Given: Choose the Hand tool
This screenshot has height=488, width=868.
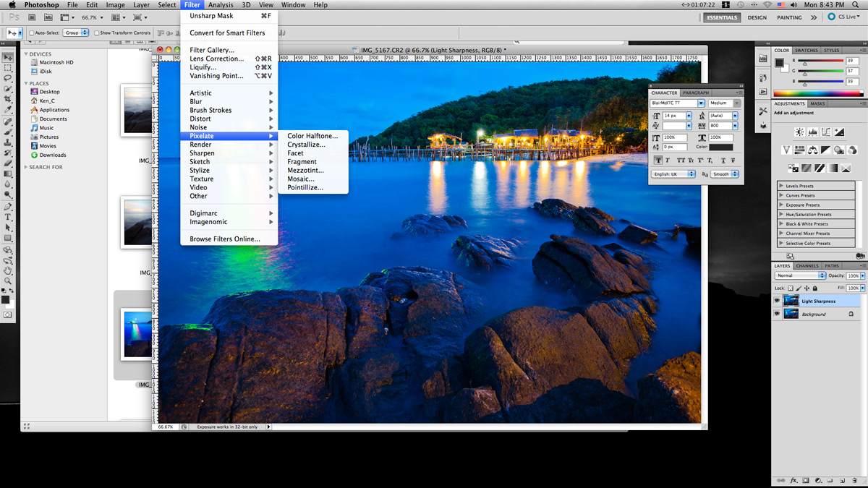Looking at the screenshot, I should (8, 270).
